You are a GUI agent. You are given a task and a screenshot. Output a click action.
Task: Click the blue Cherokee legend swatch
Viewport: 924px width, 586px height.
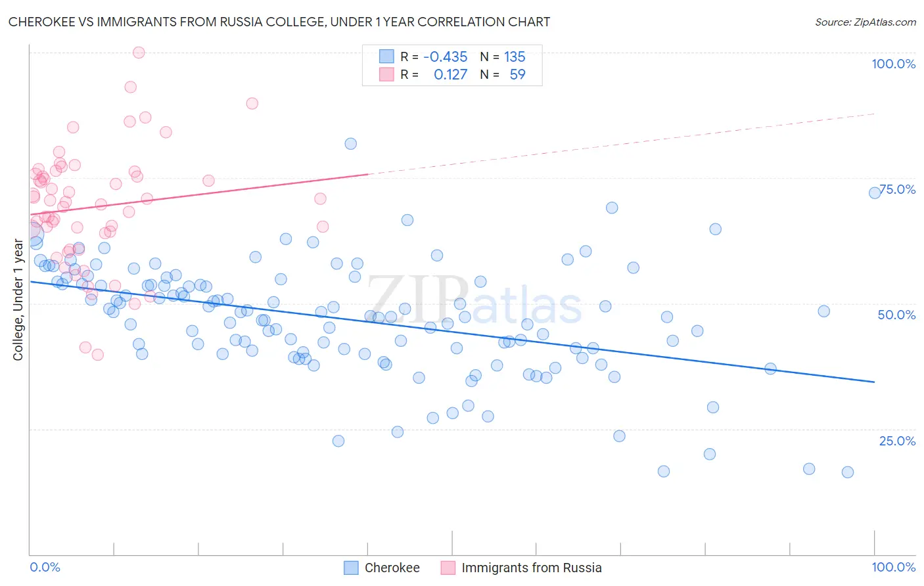[352, 568]
